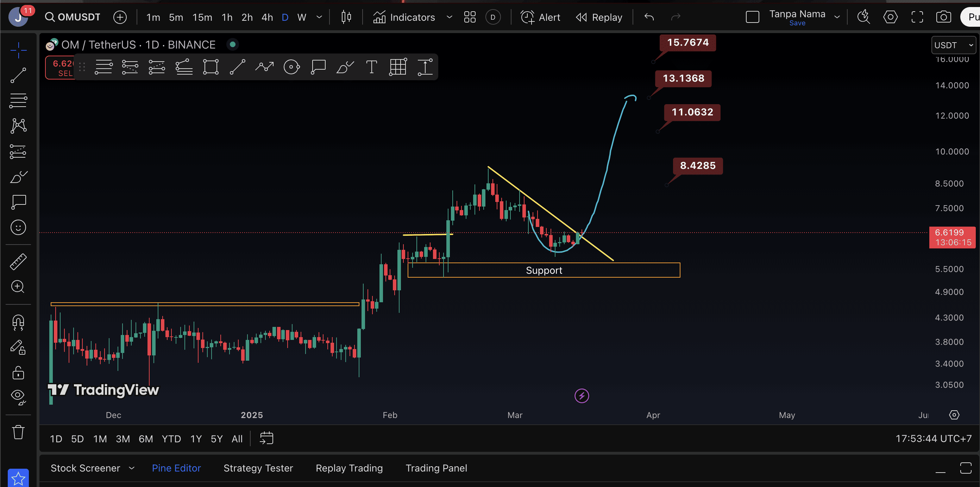
Task: Start Replay mode from top toolbar
Action: (x=599, y=17)
